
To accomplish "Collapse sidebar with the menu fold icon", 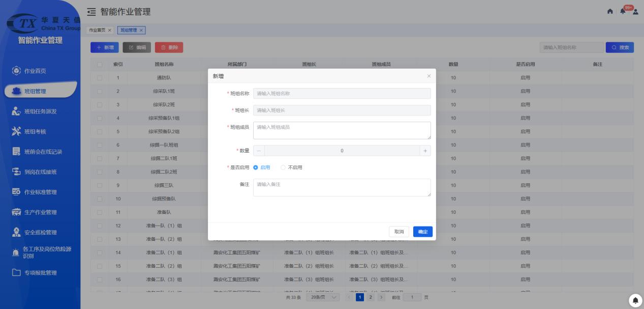I will (x=91, y=11).
